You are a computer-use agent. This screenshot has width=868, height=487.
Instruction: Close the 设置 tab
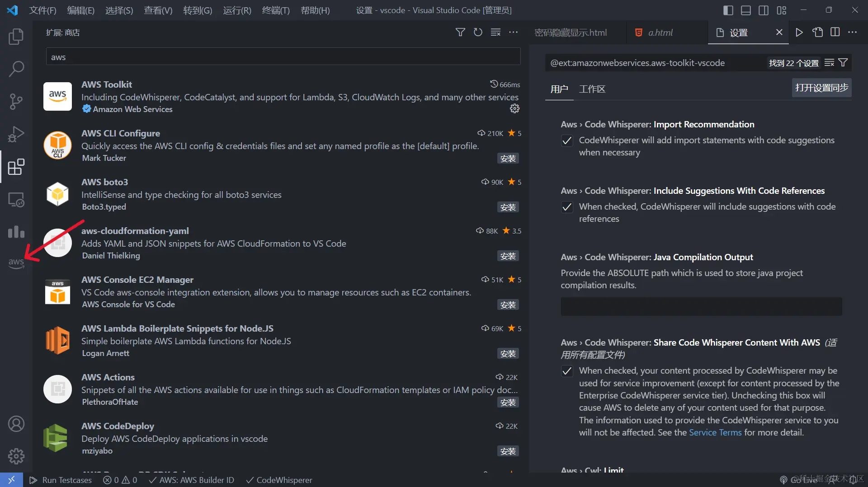point(779,32)
